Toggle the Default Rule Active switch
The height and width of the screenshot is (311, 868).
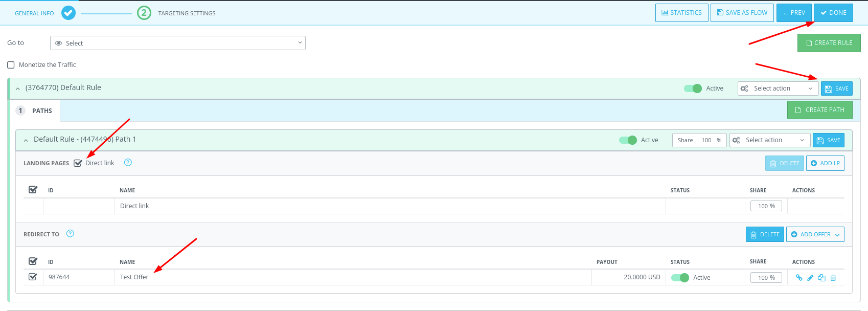[x=693, y=88]
